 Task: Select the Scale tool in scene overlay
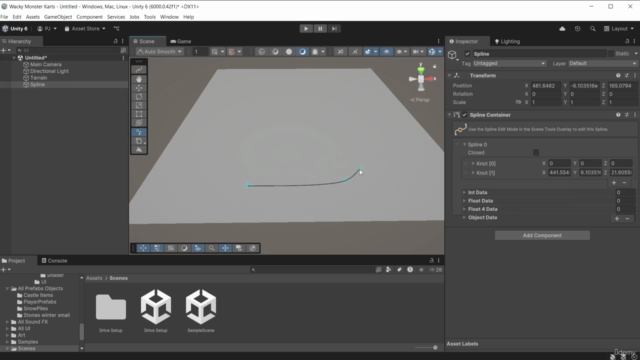pyautogui.click(x=139, y=105)
